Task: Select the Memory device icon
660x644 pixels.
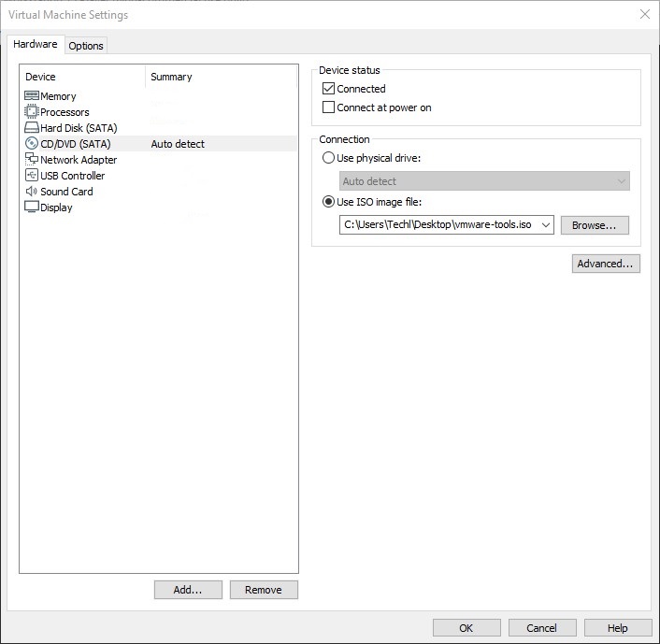Action: point(32,96)
